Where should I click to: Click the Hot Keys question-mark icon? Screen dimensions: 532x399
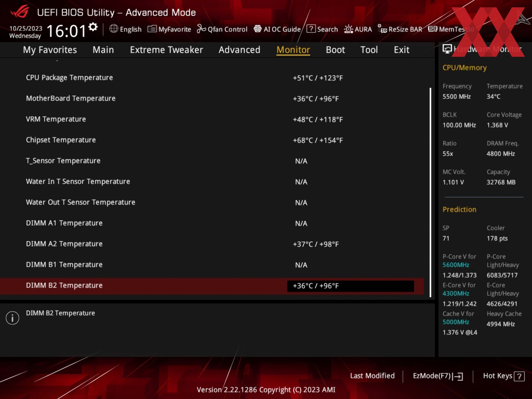pos(519,376)
